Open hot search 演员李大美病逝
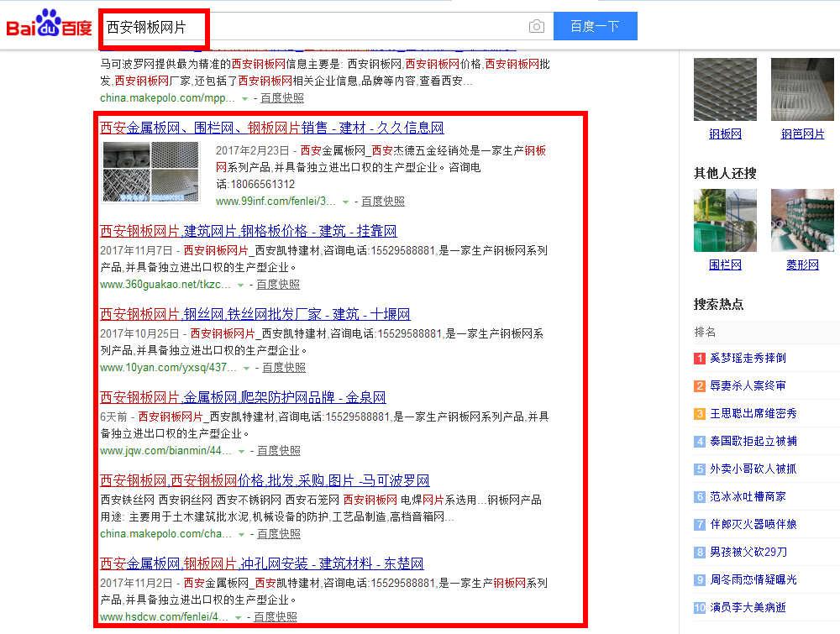 point(748,607)
